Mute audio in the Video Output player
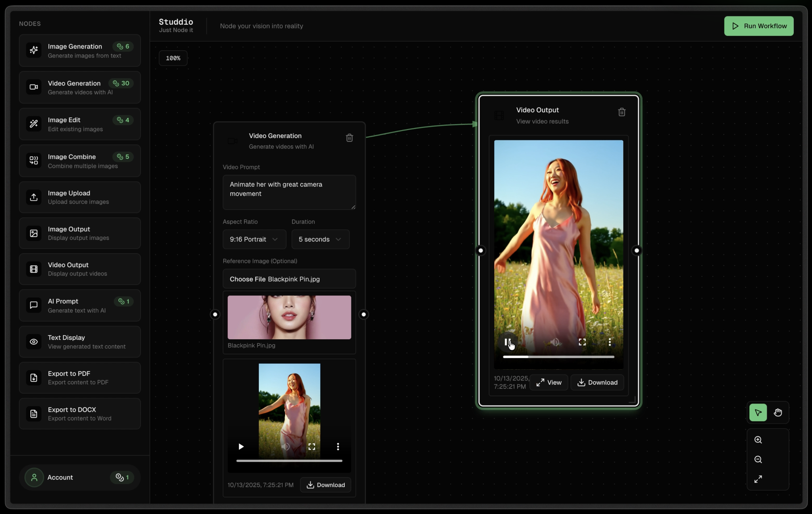Screen dimensions: 812x514 click(x=555, y=342)
